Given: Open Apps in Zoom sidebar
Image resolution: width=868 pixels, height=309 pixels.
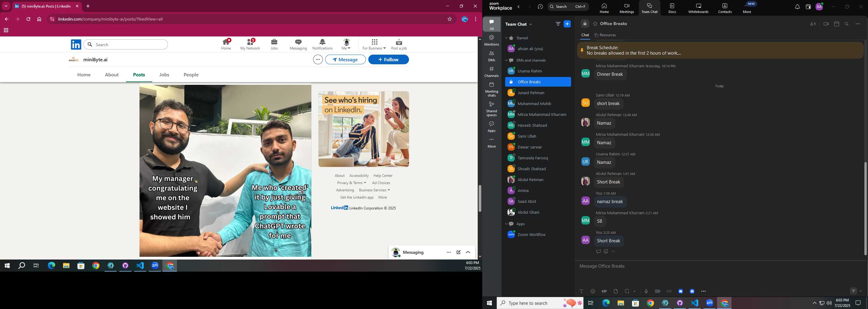Looking at the screenshot, I should (x=492, y=126).
